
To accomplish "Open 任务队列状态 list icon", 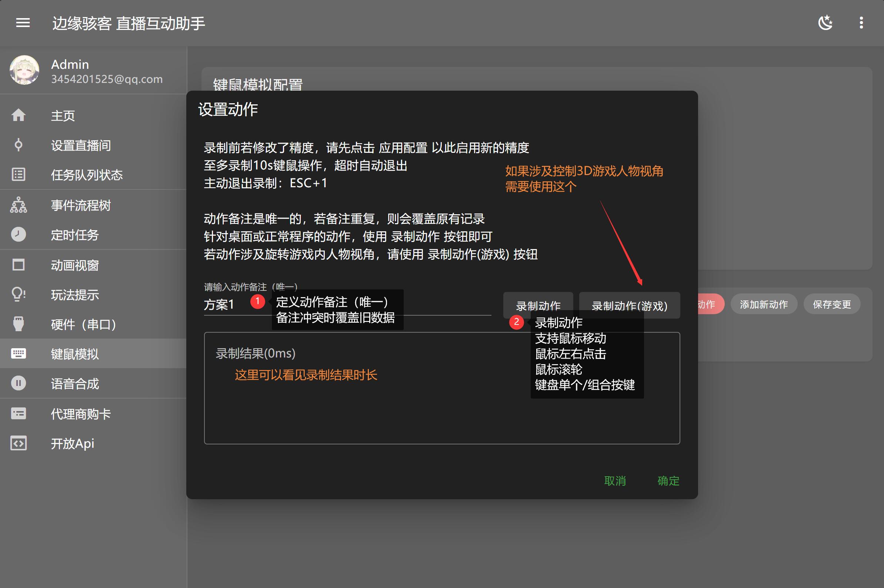I will point(19,175).
